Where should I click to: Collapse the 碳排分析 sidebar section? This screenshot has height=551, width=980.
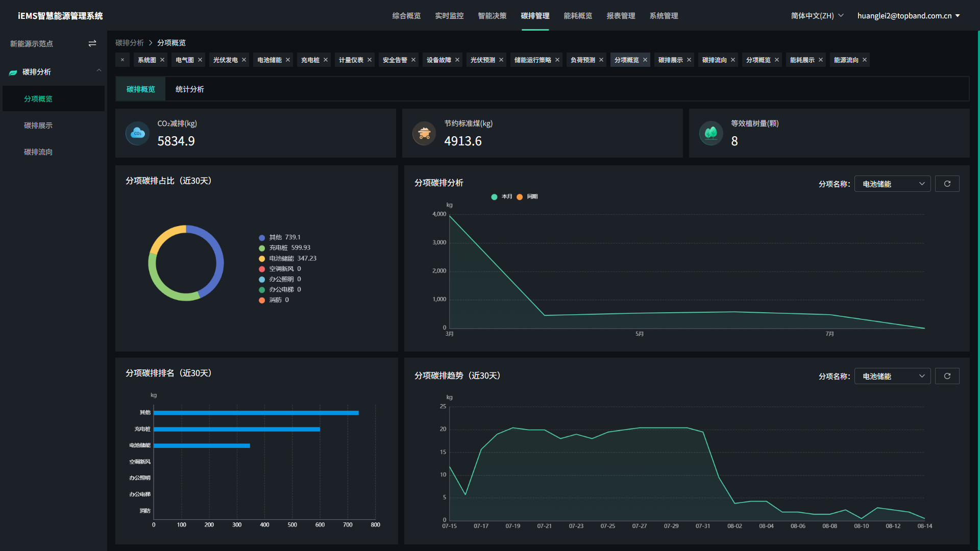click(x=99, y=70)
